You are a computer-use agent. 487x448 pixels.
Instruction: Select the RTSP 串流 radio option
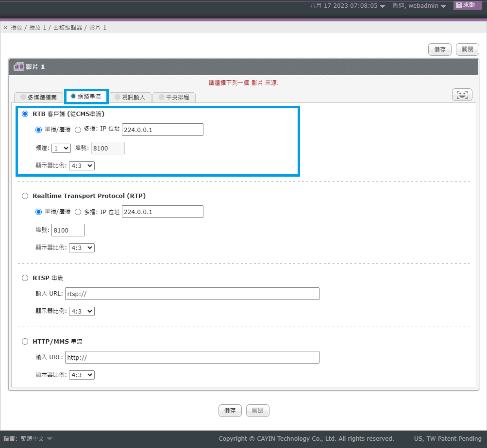point(25,278)
